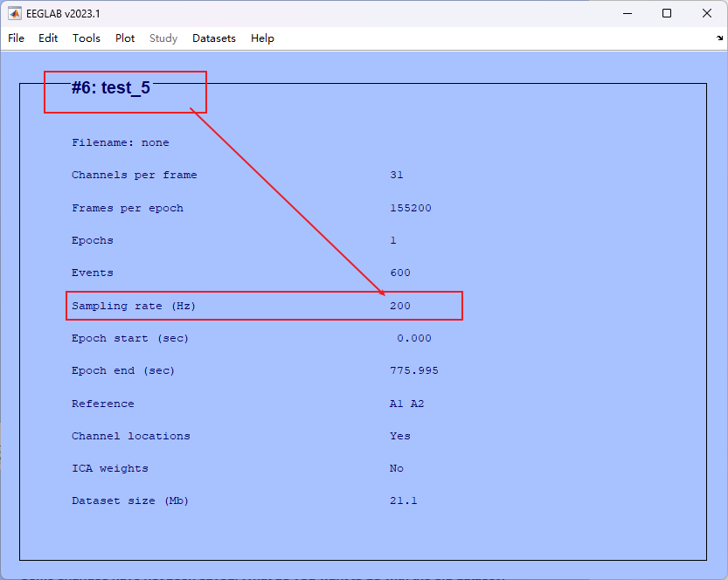
Task: Click the epoch end value 775.995
Action: click(414, 370)
